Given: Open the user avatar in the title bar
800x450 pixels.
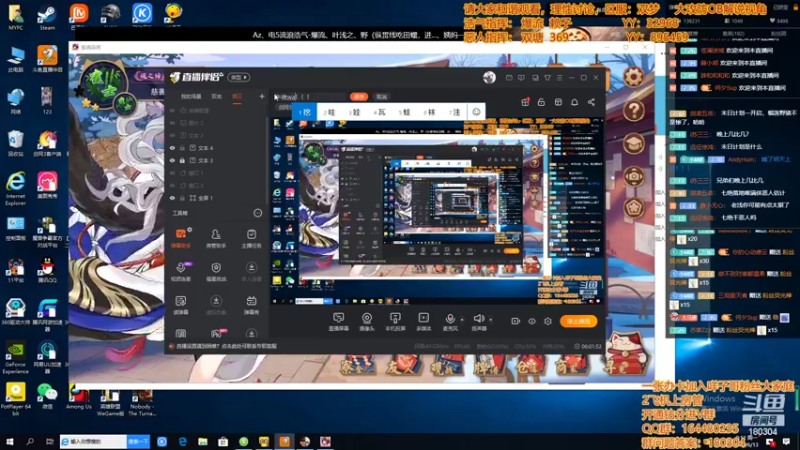Looking at the screenshot, I should tap(489, 78).
